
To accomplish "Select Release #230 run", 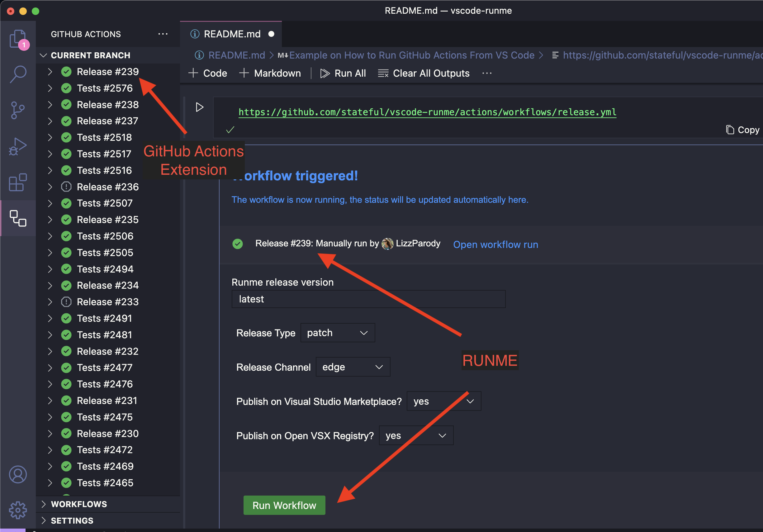I will [108, 433].
